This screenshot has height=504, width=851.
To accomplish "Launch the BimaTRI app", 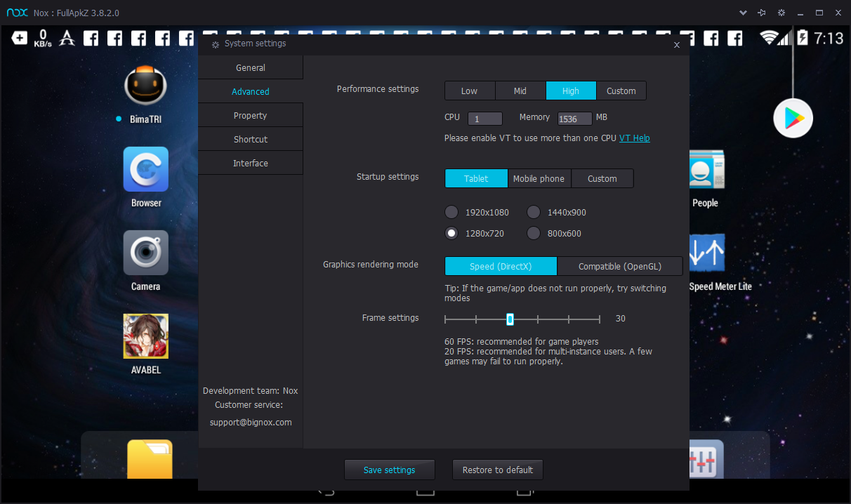I will point(145,86).
